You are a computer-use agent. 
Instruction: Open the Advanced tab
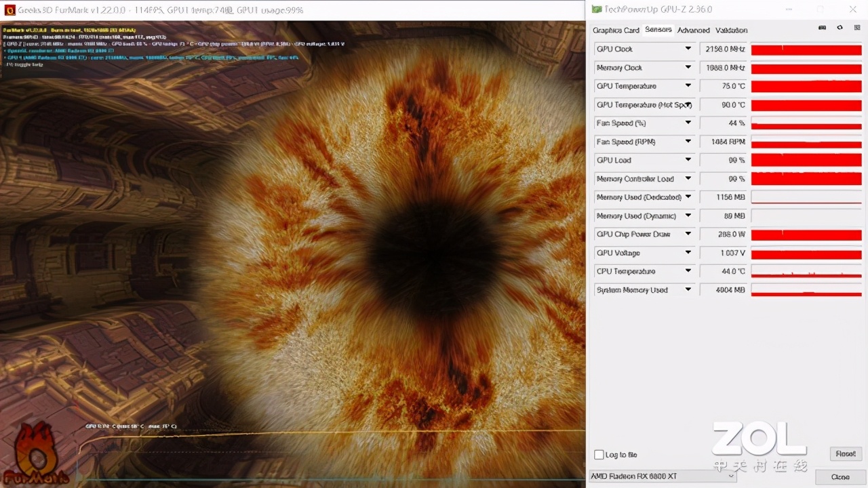tap(693, 30)
